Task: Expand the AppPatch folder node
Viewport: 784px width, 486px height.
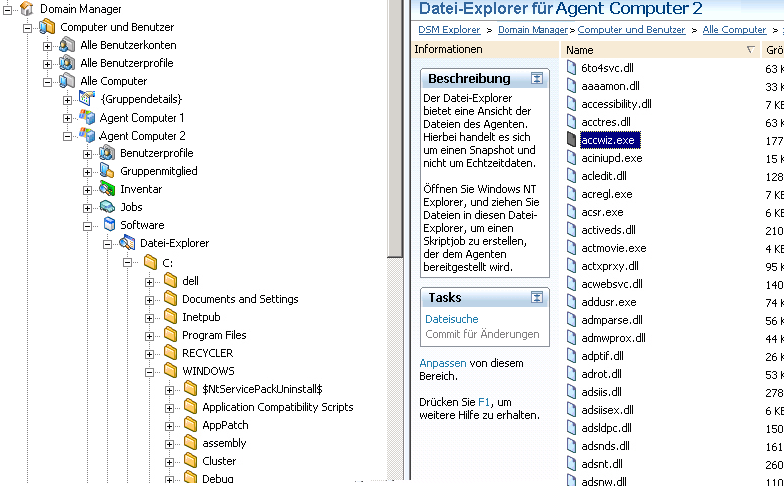Action: pos(170,426)
